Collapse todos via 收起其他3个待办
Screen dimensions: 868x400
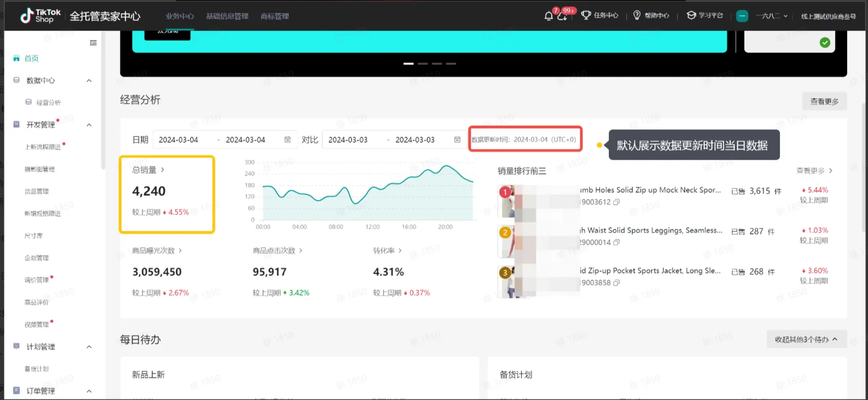point(806,339)
